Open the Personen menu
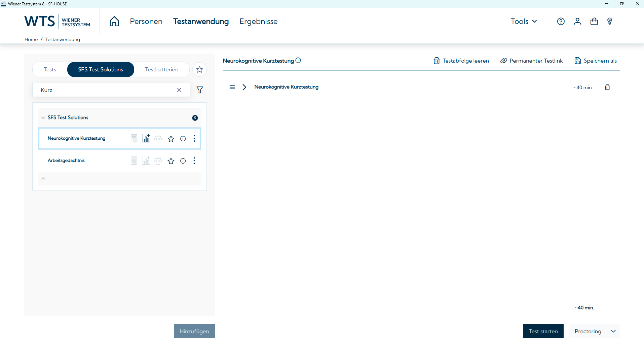The image size is (644, 347). [146, 21]
